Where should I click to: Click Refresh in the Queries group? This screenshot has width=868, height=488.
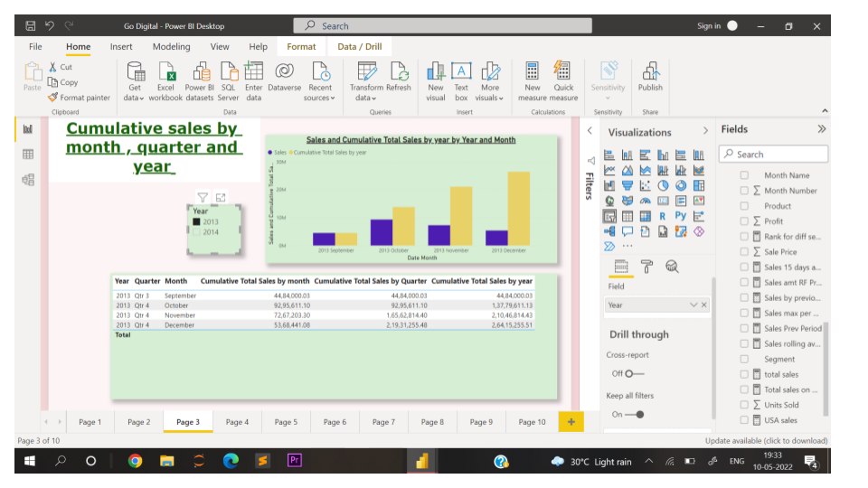pyautogui.click(x=399, y=76)
